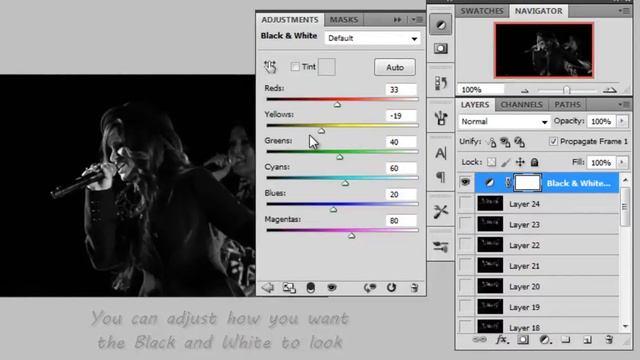
Task: Select the Adjustments tab
Action: point(290,20)
